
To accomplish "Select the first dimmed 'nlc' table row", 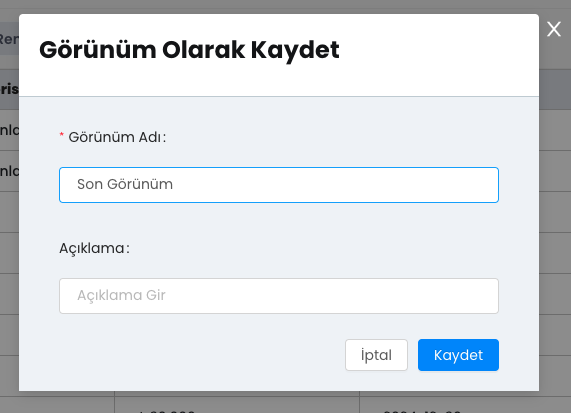I will [x=9, y=130].
